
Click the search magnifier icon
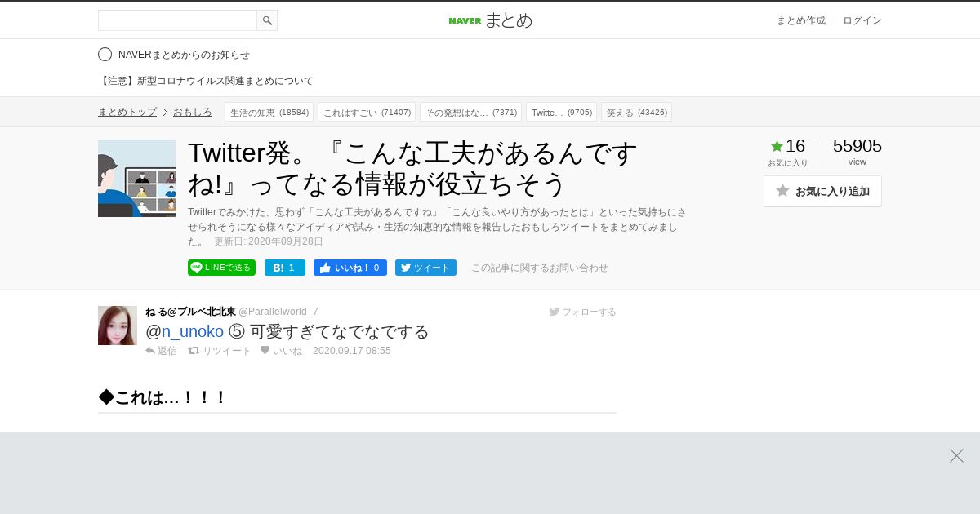coord(267,20)
